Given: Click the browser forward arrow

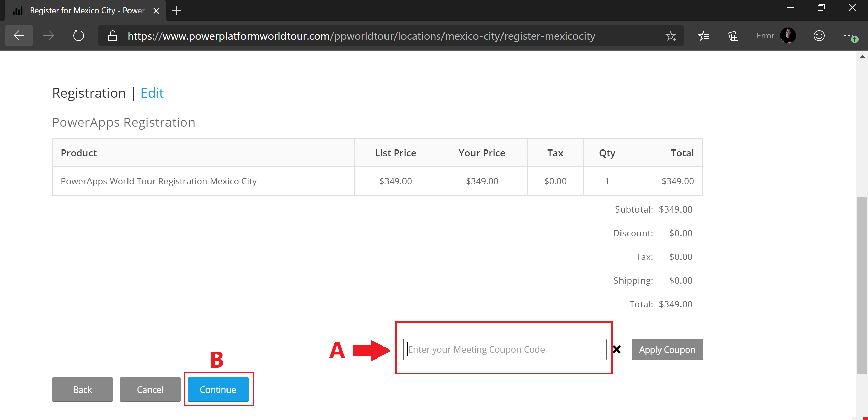Looking at the screenshot, I should tap(49, 36).
